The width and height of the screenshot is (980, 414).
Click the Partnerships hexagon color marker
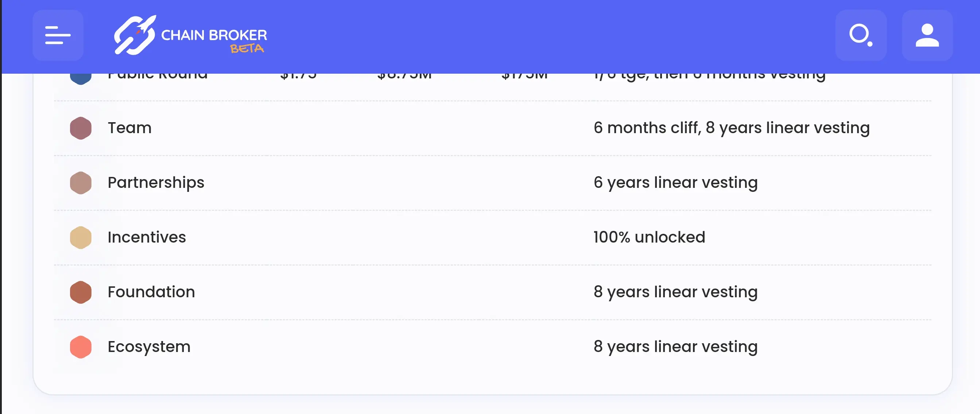[x=81, y=183]
